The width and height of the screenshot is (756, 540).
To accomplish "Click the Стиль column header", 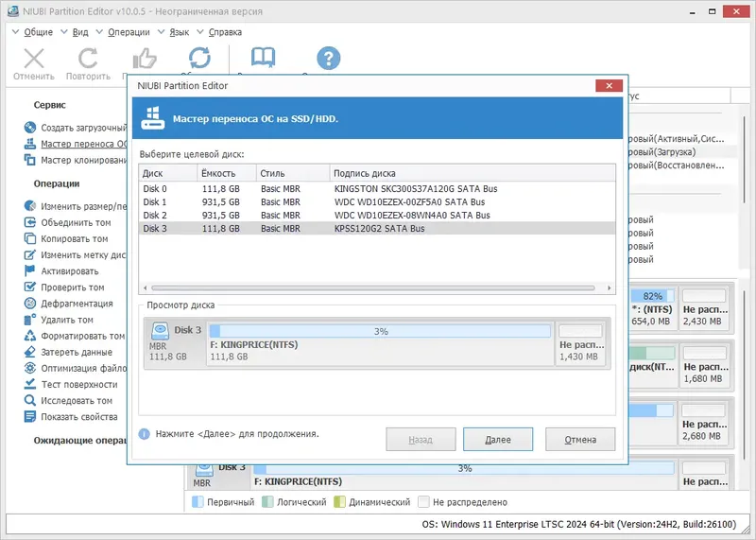I will pyautogui.click(x=293, y=173).
